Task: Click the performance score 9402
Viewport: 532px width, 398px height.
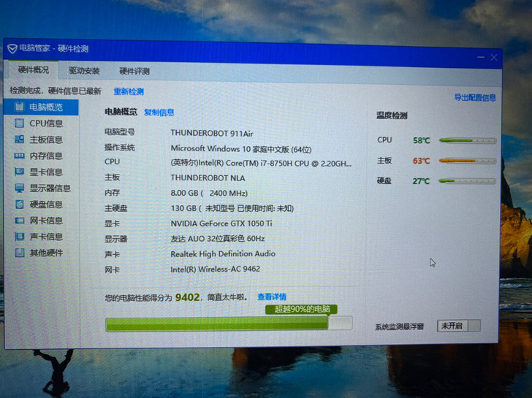Action: tap(187, 297)
